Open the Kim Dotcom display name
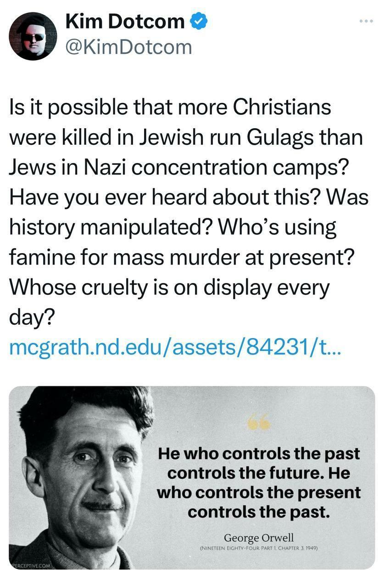 pyautogui.click(x=125, y=22)
